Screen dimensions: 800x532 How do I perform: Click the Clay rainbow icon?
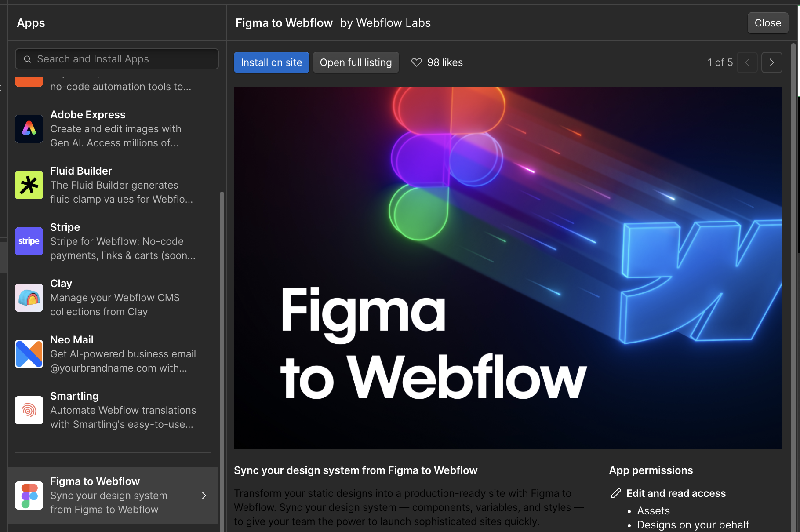coord(29,298)
